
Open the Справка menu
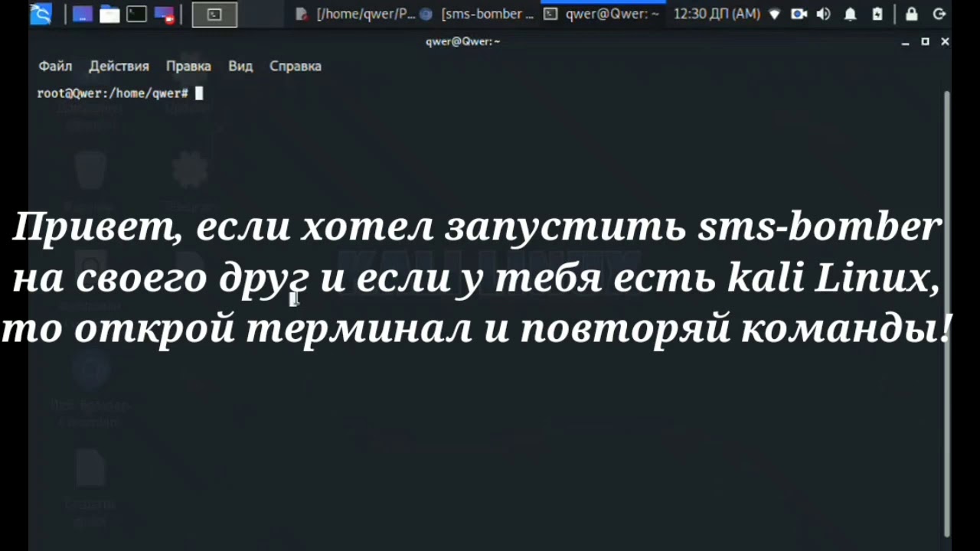click(295, 66)
